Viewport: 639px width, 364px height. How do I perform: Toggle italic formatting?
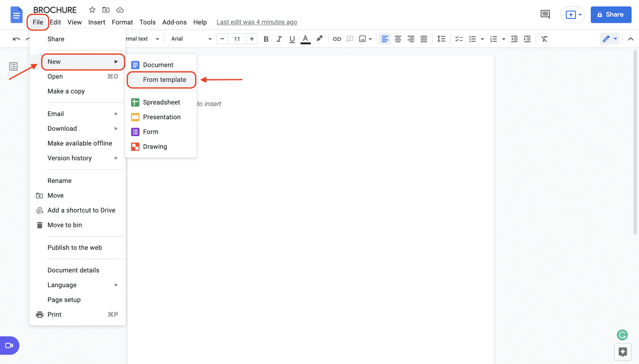(x=279, y=39)
